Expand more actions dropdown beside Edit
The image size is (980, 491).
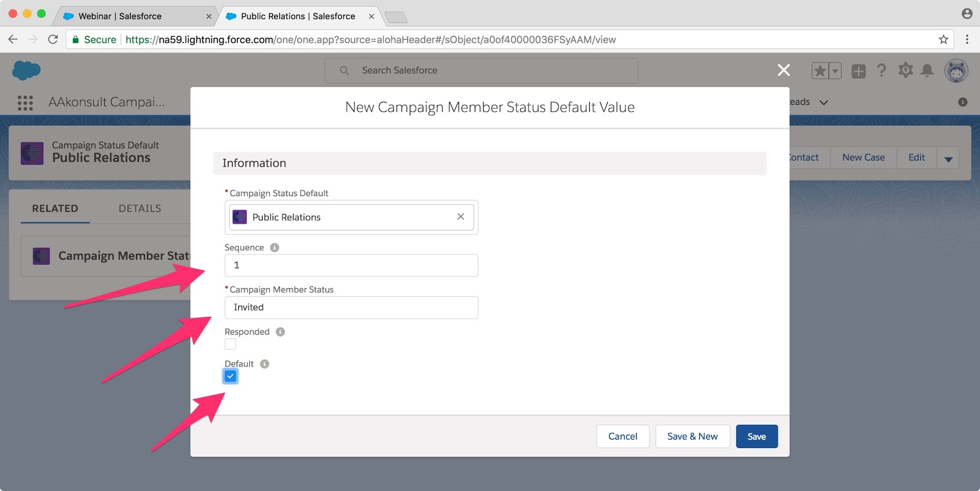(x=948, y=158)
